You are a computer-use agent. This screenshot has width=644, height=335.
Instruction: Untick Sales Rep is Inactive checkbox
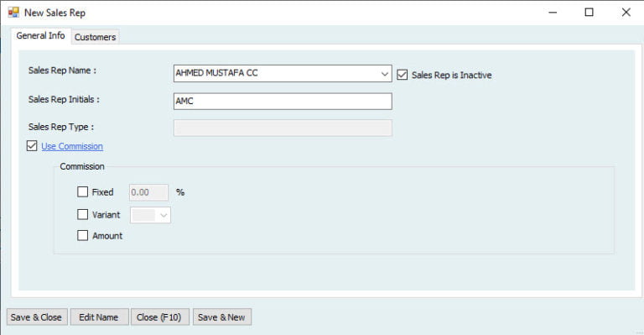click(x=402, y=75)
